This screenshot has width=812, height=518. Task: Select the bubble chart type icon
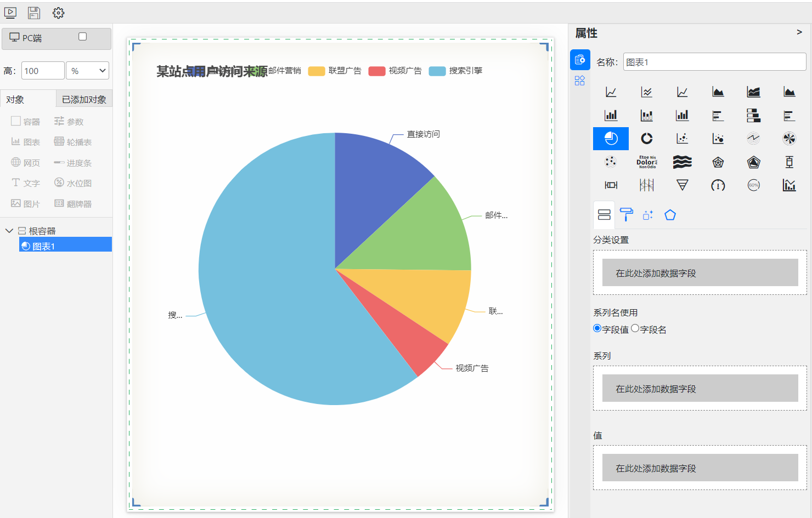pyautogui.click(x=718, y=139)
